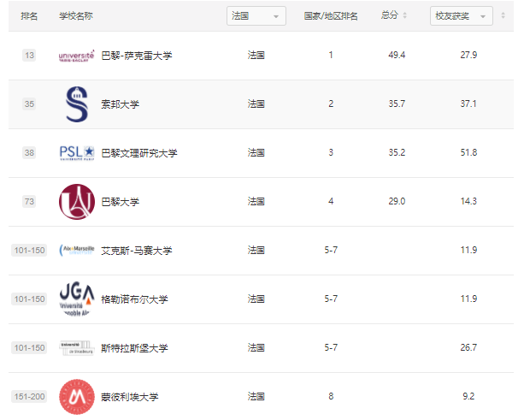Click the Paris-Saclay university logo
524x420 pixels.
77,56
